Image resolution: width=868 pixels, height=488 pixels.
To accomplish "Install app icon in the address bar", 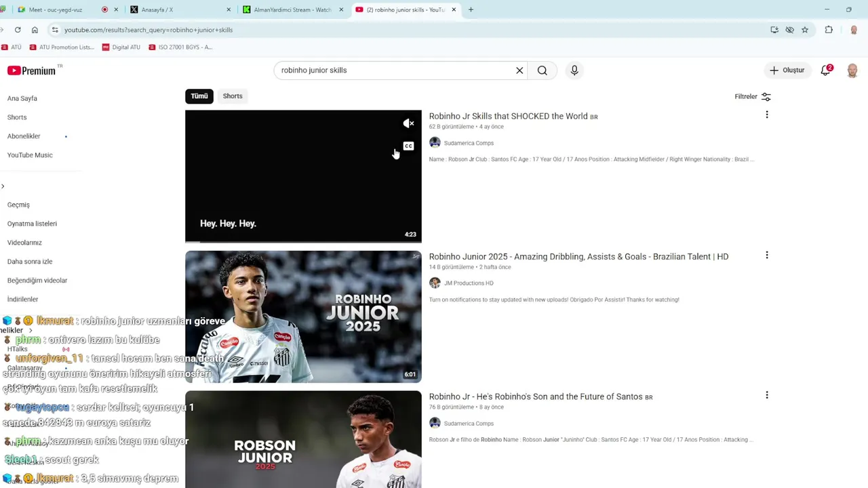I will coord(774,30).
